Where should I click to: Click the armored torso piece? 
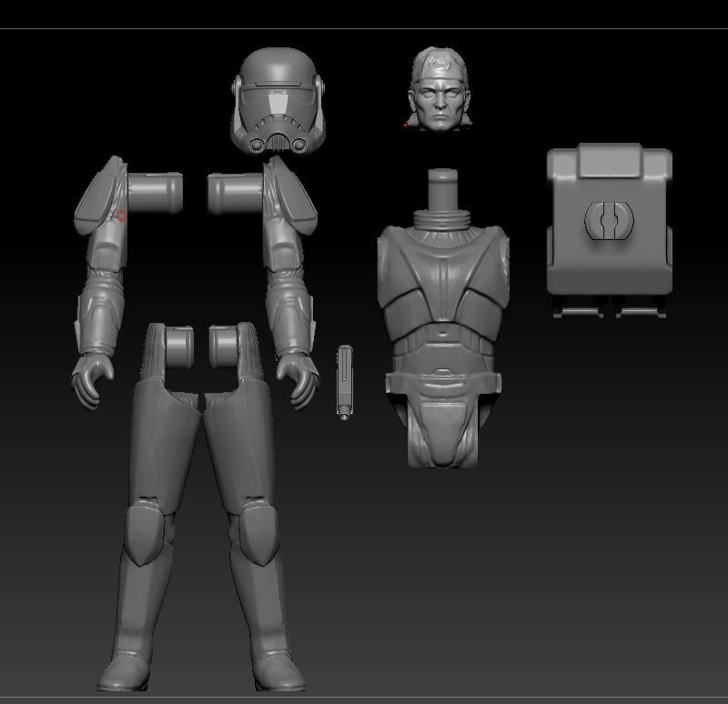(443, 318)
